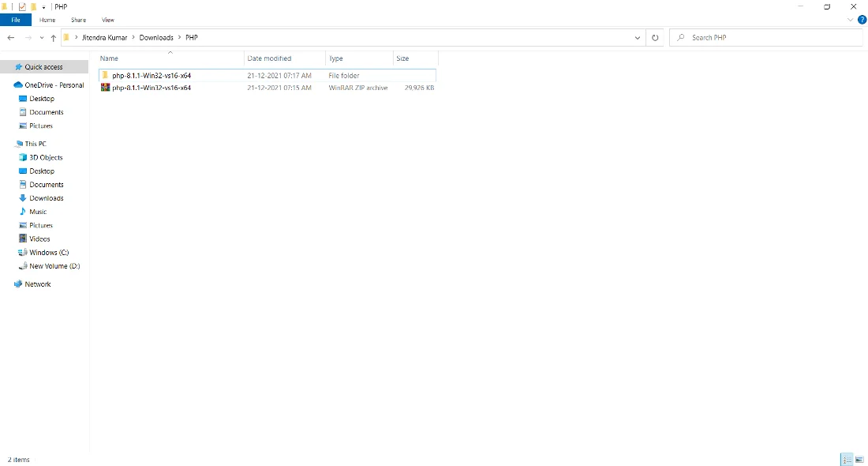Open Music folder in sidebar
Screen dimensions: 868x466
click(x=38, y=212)
